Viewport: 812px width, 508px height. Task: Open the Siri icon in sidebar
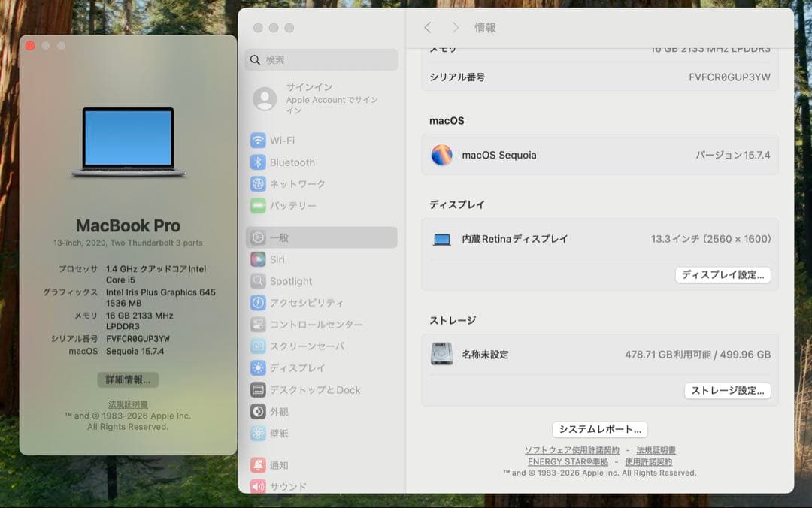[x=258, y=259]
